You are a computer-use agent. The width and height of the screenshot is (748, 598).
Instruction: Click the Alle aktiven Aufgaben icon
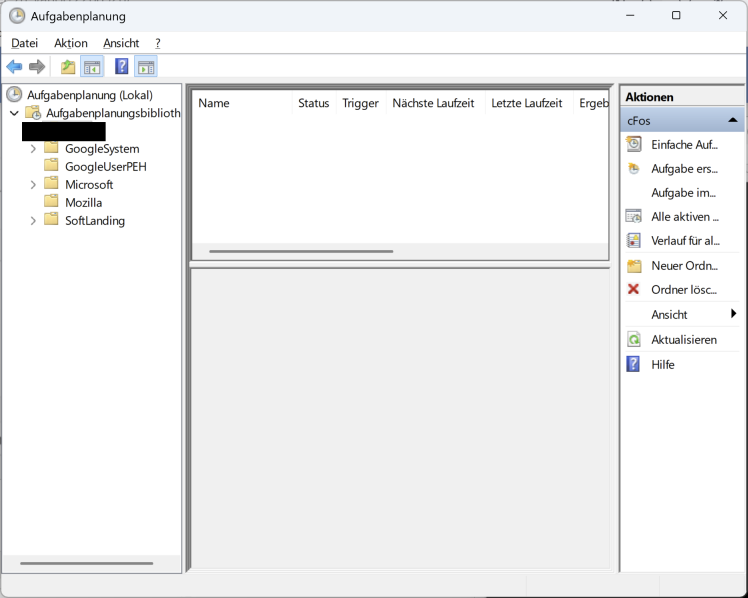pyautogui.click(x=634, y=217)
